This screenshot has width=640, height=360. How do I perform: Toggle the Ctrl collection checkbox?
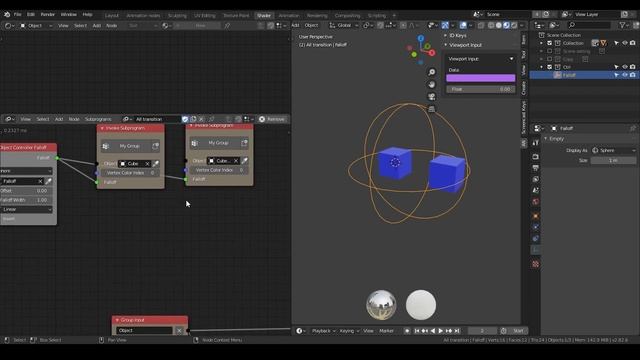click(x=549, y=67)
